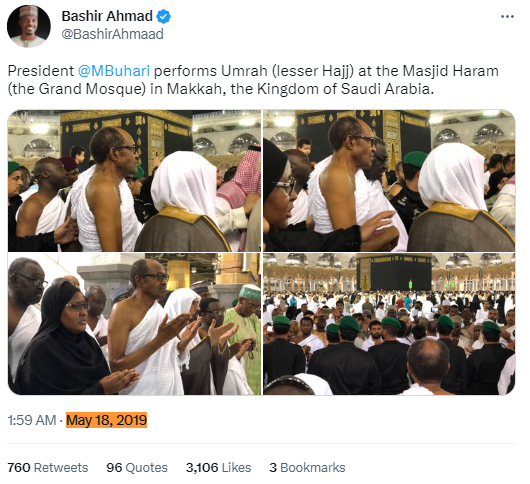The height and width of the screenshot is (484, 530).
Task: Open the 3 Bookmarks count
Action: coord(307,467)
